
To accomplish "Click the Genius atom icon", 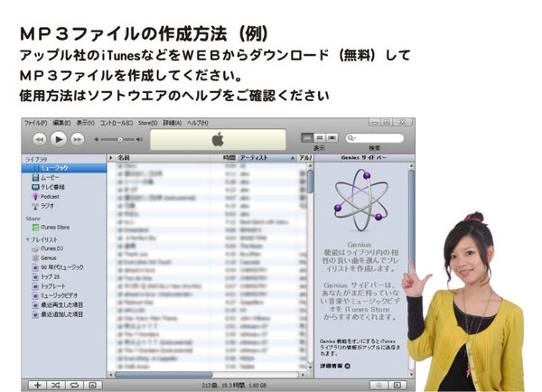I will [361, 201].
